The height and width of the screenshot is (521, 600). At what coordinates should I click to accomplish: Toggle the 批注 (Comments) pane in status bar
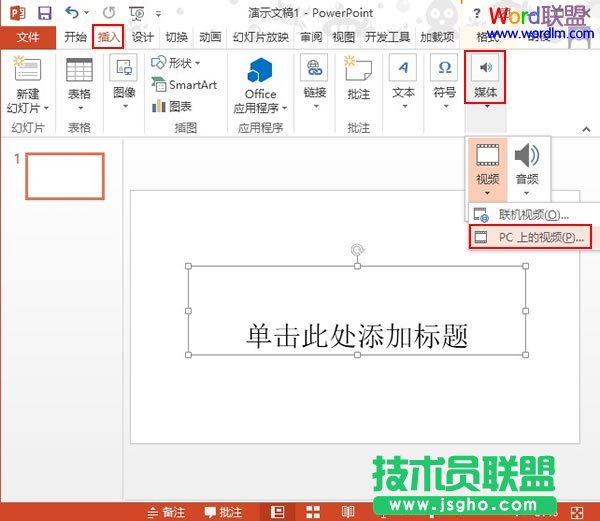coord(223,512)
